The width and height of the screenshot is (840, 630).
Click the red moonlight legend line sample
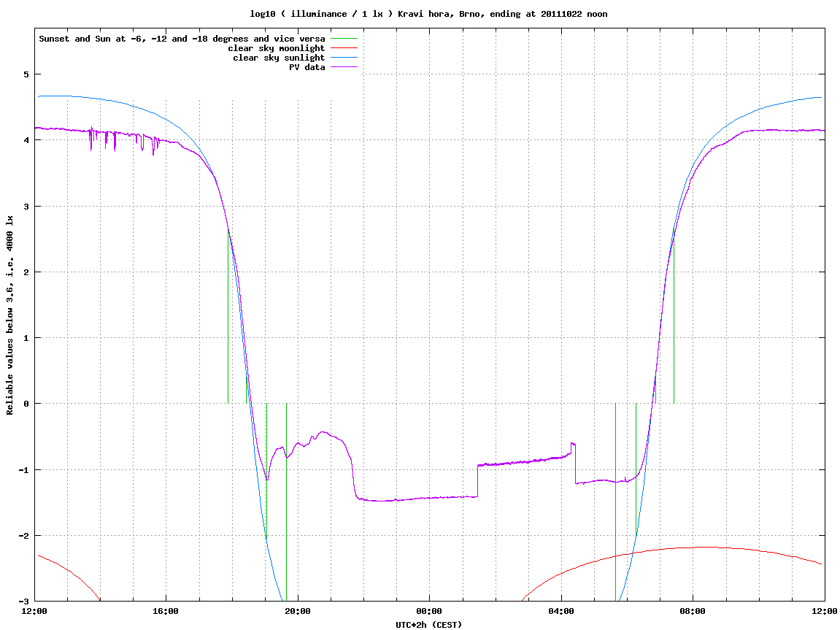344,48
